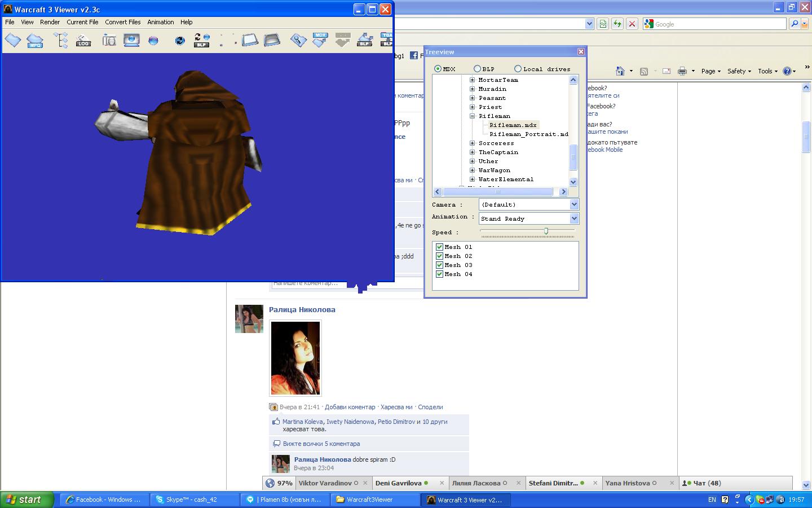The width and height of the screenshot is (812, 508).
Task: Open the LOG viewer toolbar icon
Action: pyautogui.click(x=83, y=40)
